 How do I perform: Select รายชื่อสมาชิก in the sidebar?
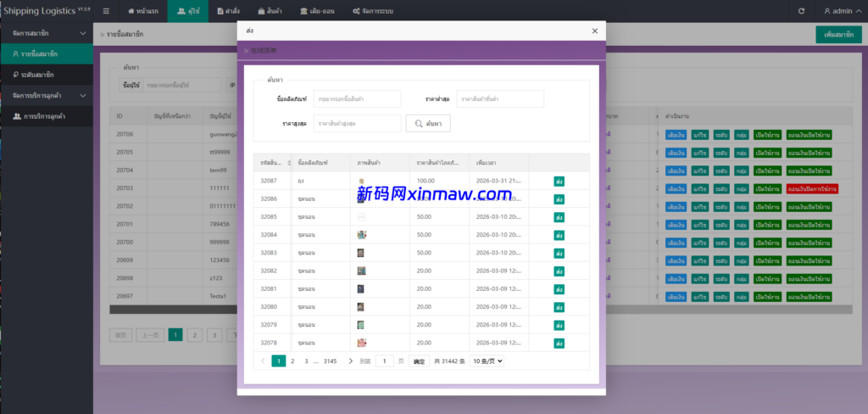coord(46,53)
